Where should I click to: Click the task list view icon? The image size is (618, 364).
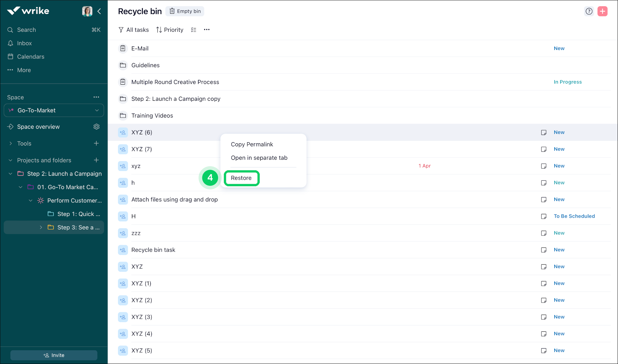[194, 30]
